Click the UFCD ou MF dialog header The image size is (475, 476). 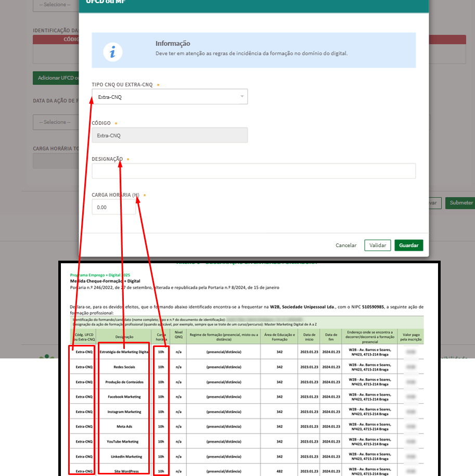(253, 4)
